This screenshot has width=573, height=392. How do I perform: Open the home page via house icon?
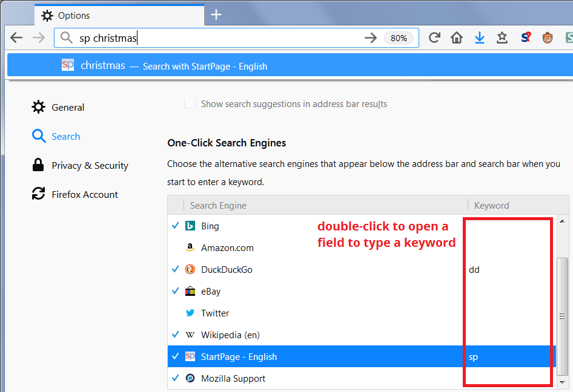(x=457, y=38)
